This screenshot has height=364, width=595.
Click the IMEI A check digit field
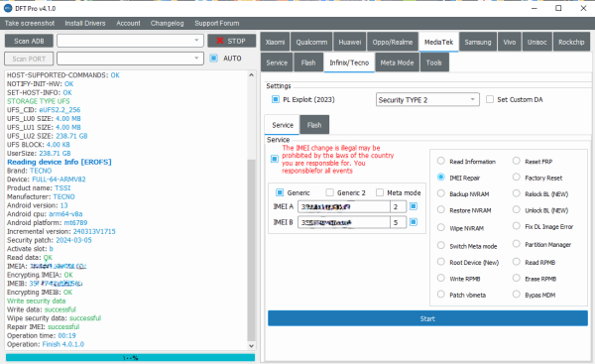point(398,206)
